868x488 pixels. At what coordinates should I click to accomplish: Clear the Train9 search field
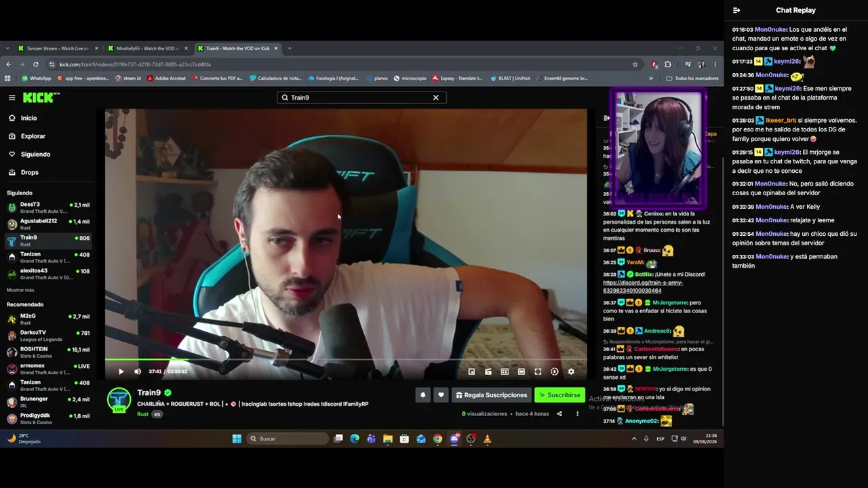point(436,98)
